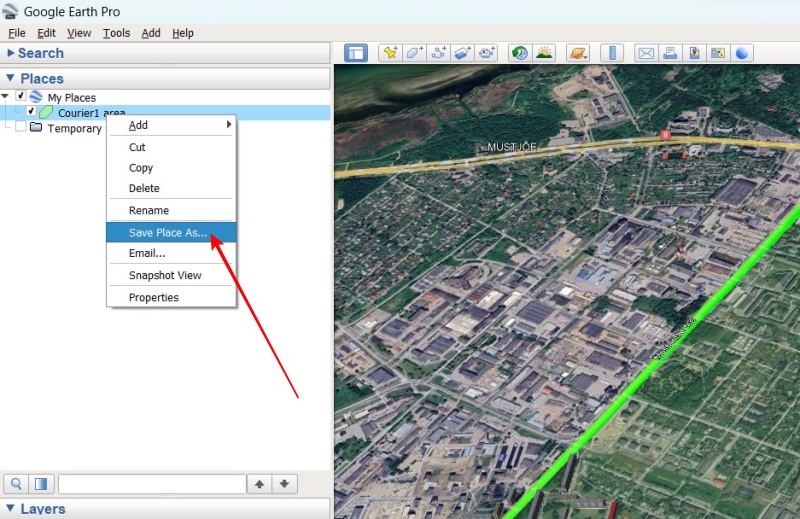
Task: Click the Add Image Overlay icon
Action: tap(462, 53)
